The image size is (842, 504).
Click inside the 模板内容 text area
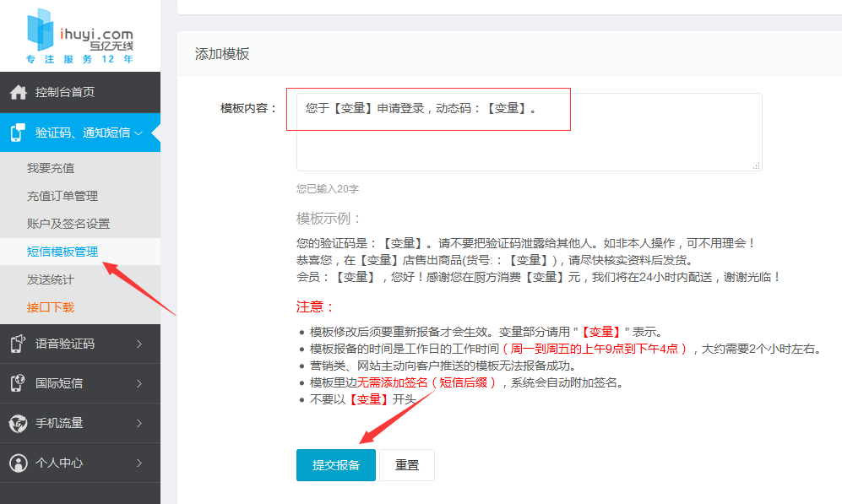(529, 132)
